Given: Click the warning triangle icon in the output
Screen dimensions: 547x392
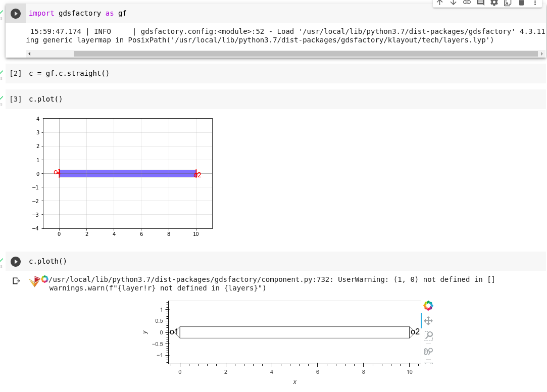Looking at the screenshot, I should coord(34,280).
